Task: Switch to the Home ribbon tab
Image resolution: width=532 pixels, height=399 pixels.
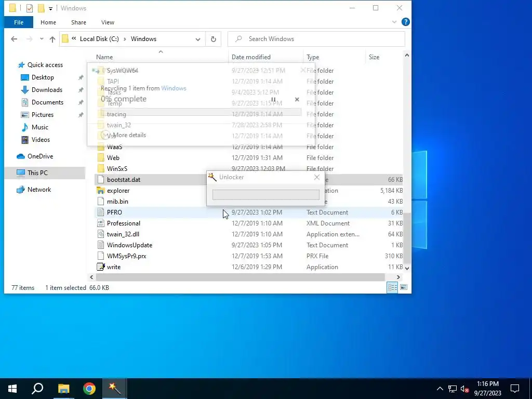Action: click(x=48, y=22)
